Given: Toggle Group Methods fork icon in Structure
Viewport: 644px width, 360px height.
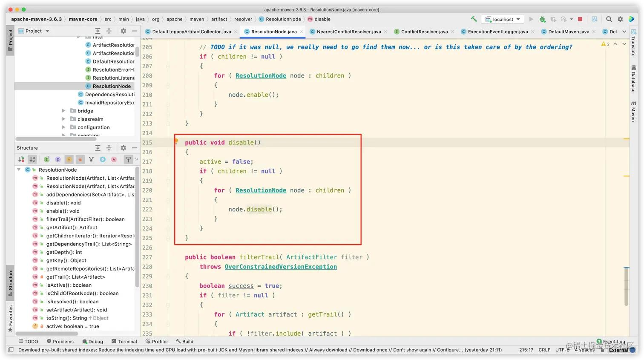Looking at the screenshot, I should pos(91,159).
